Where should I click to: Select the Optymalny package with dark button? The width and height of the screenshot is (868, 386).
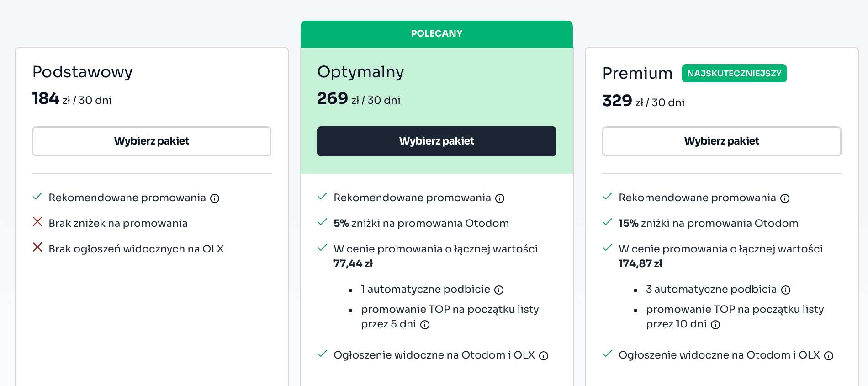click(x=436, y=141)
